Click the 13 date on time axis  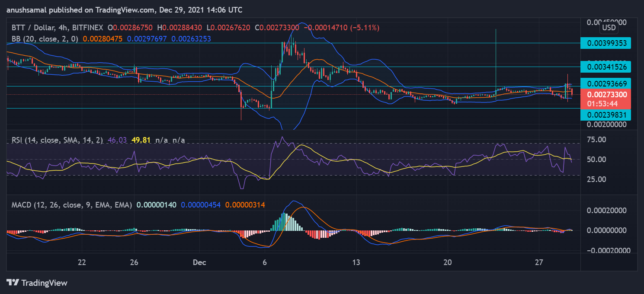(356, 262)
